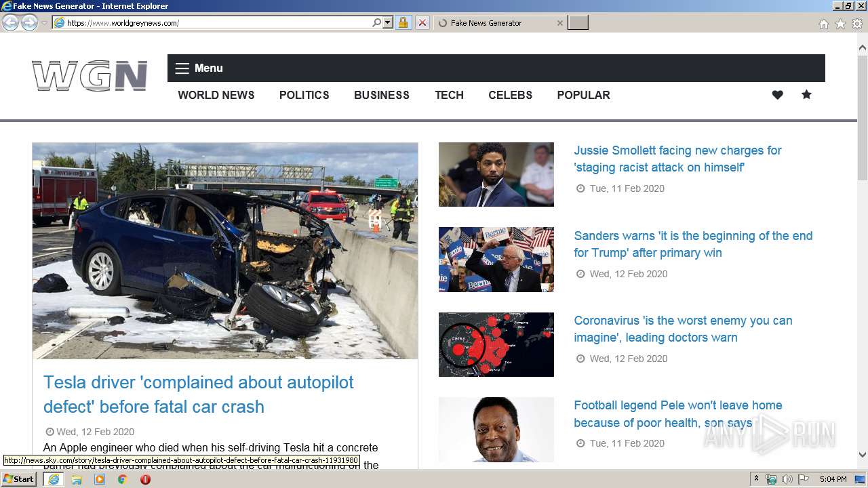Open the Windows Start button
This screenshot has height=488, width=868.
[19, 479]
